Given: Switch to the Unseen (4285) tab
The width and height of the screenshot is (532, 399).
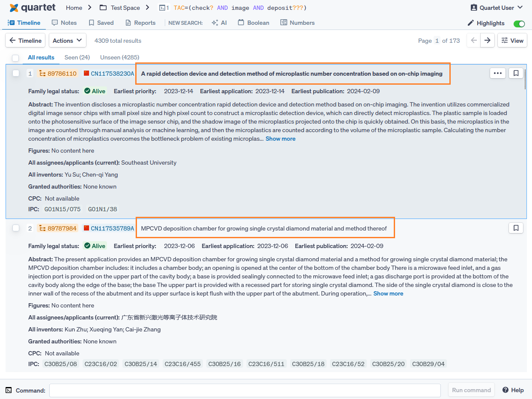Looking at the screenshot, I should (119, 57).
